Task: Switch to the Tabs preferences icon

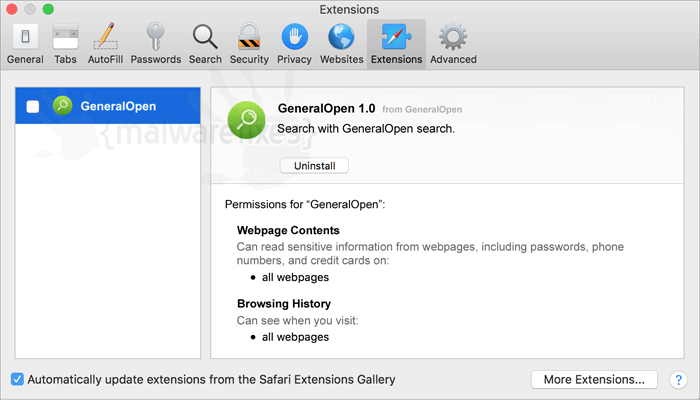Action: coord(65,44)
